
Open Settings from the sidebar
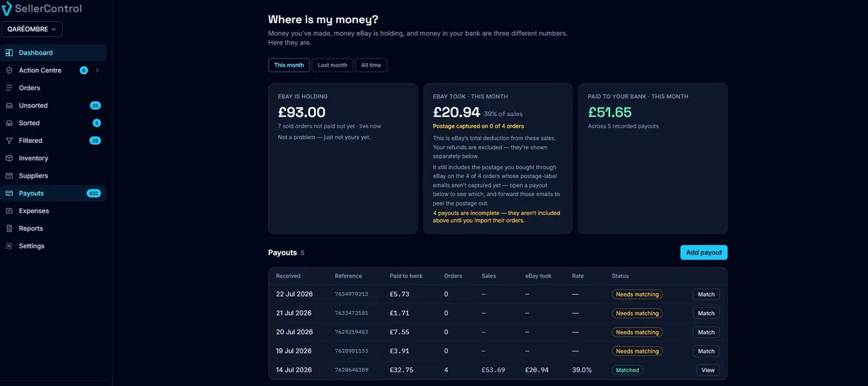54,246
